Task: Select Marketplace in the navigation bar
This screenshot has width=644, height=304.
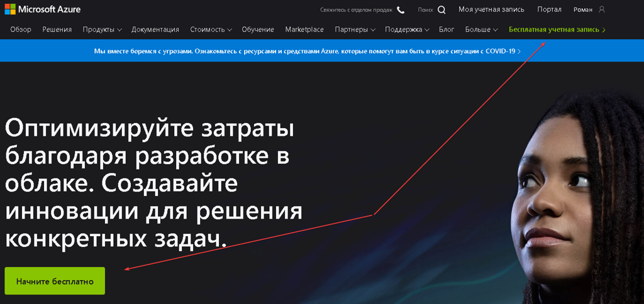Action: tap(304, 30)
